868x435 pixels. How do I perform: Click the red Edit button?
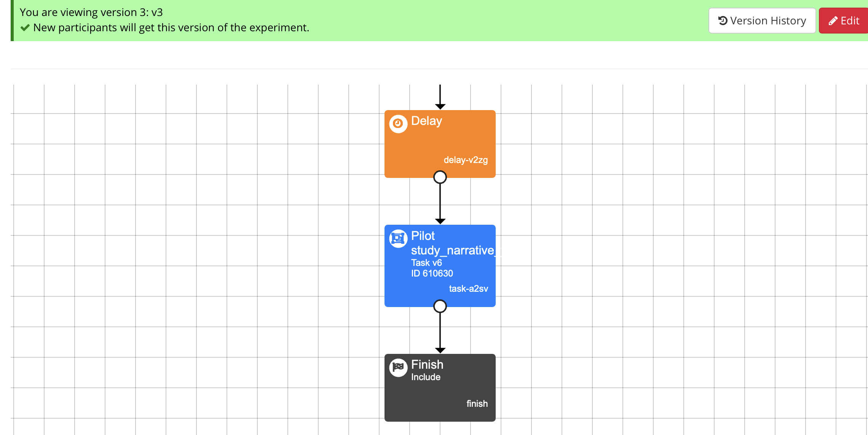coord(844,21)
